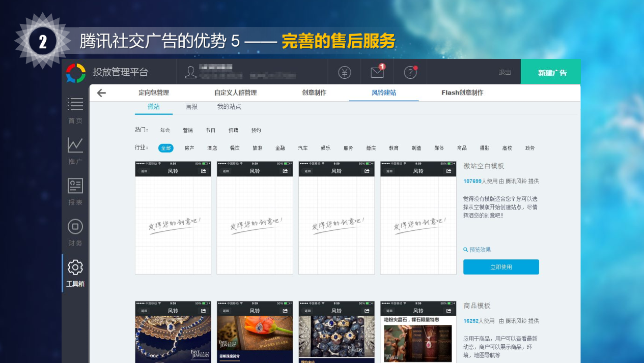Screen dimensions: 644x363
Task: Switch to 风铃建站 tab
Action: (x=384, y=93)
